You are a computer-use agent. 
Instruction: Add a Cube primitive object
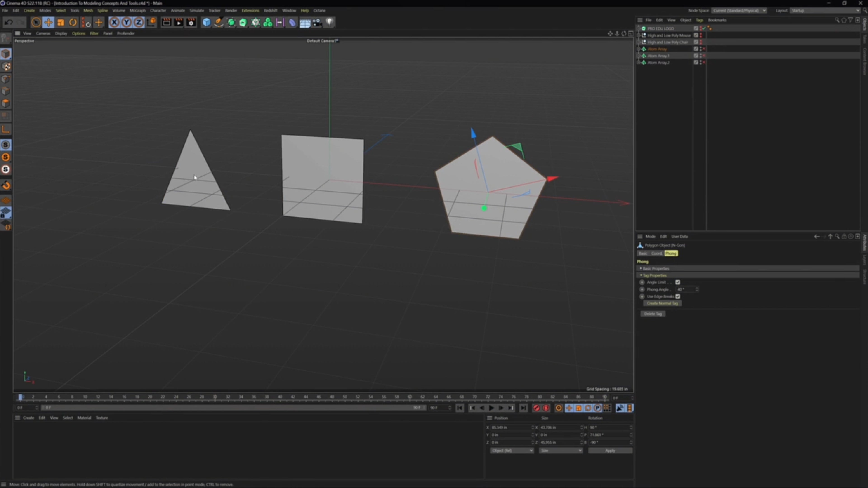pos(206,23)
